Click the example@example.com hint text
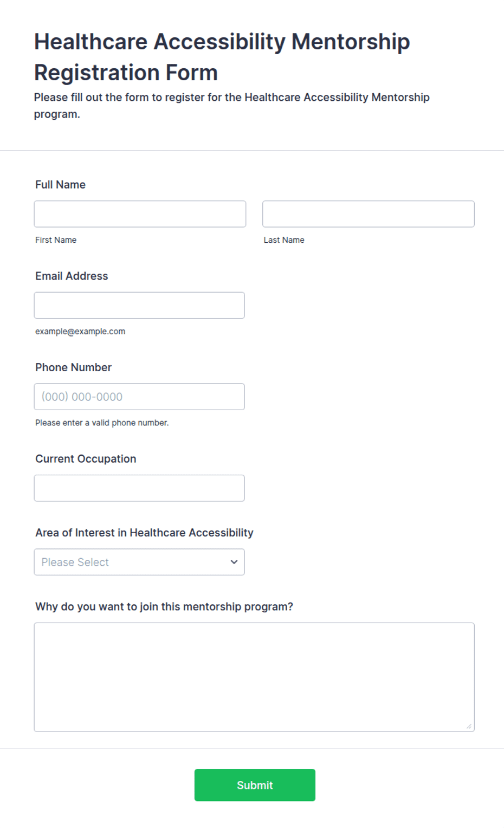Image resolution: width=504 pixels, height=828 pixels. click(x=80, y=332)
